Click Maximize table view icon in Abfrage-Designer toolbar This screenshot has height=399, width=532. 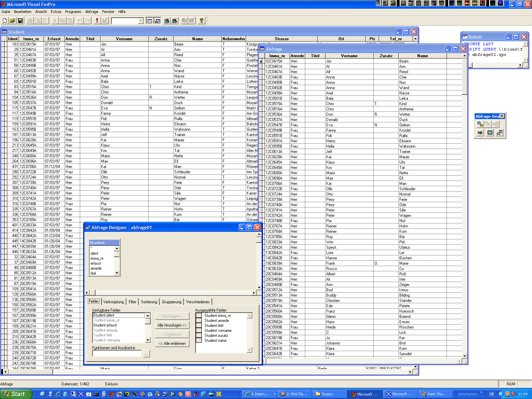click(490, 133)
